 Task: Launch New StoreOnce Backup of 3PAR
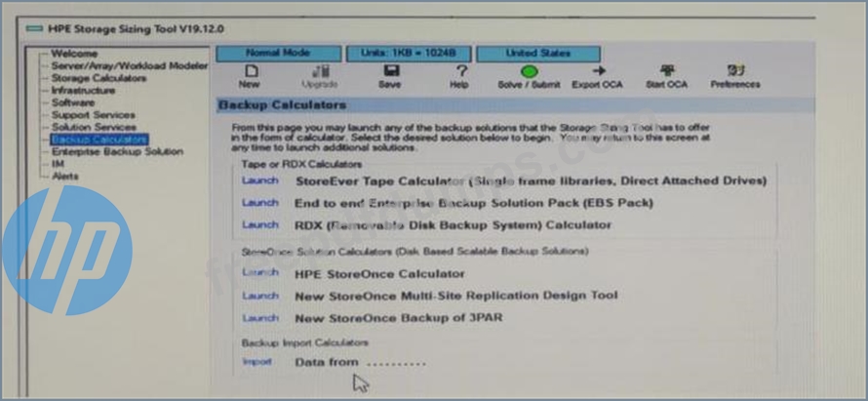point(260,318)
